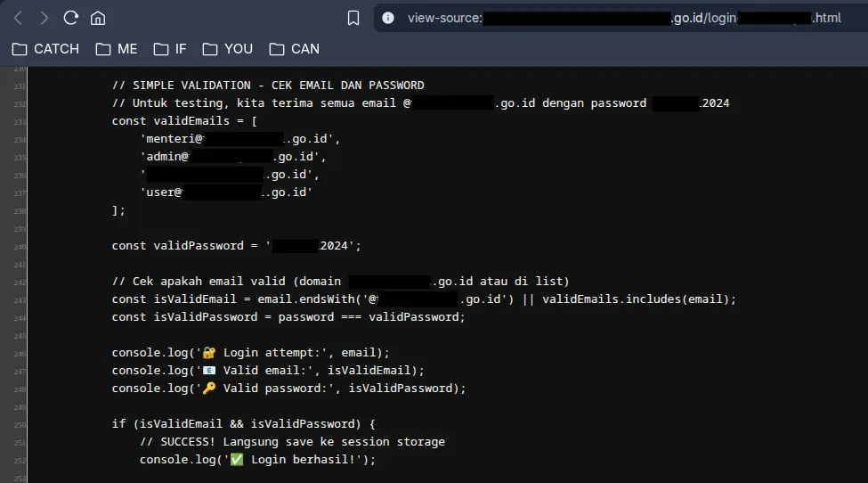This screenshot has width=868, height=483.
Task: Click the 'const validPassword' code line
Action: (x=237, y=245)
